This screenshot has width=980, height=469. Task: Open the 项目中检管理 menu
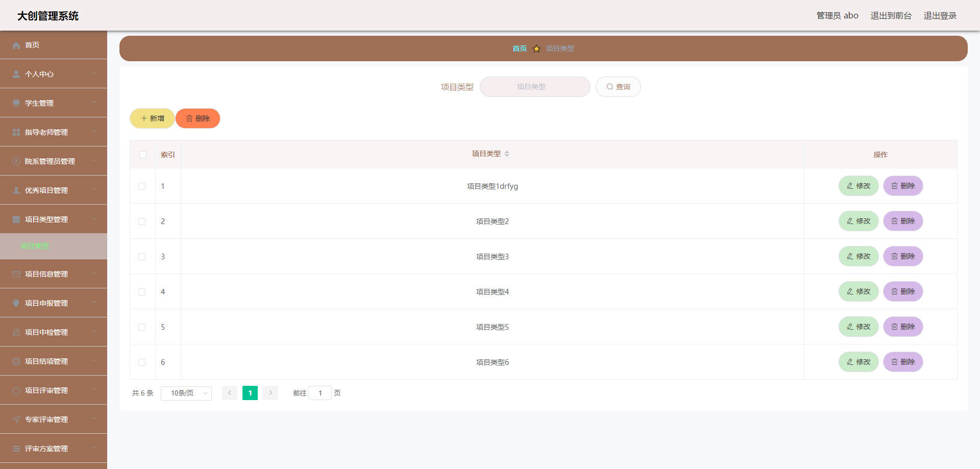[54, 332]
